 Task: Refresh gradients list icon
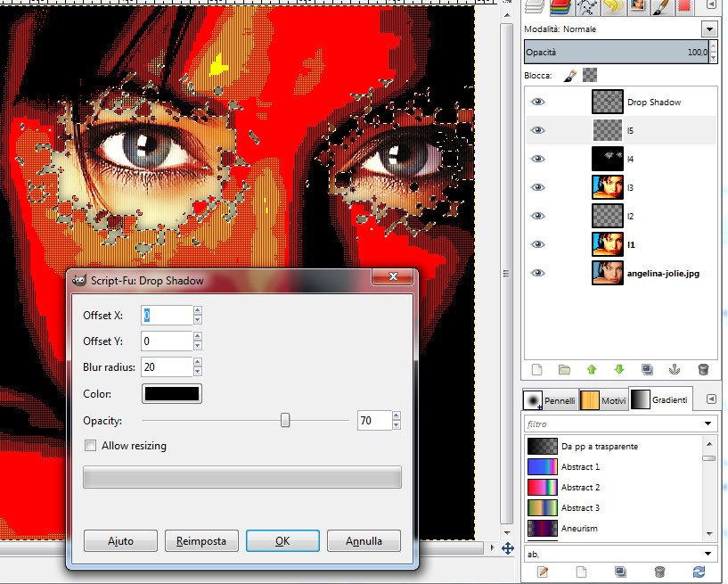click(x=699, y=572)
